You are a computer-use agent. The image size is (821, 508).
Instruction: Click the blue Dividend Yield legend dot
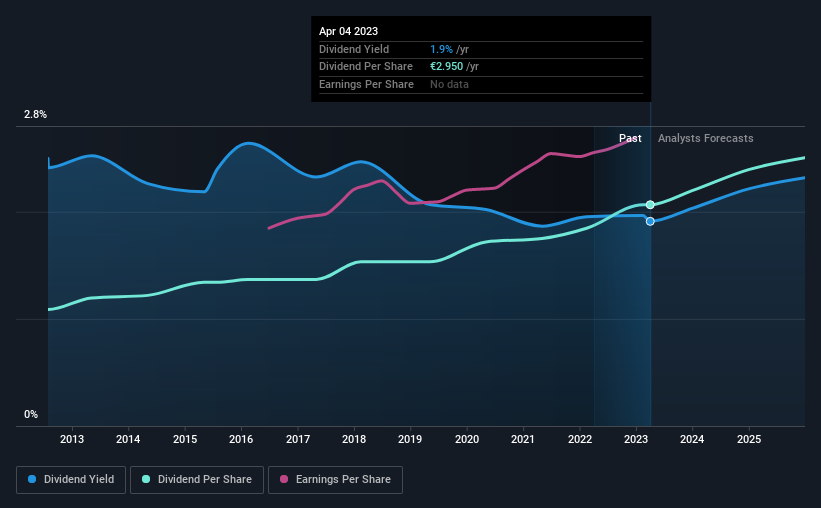(x=32, y=479)
